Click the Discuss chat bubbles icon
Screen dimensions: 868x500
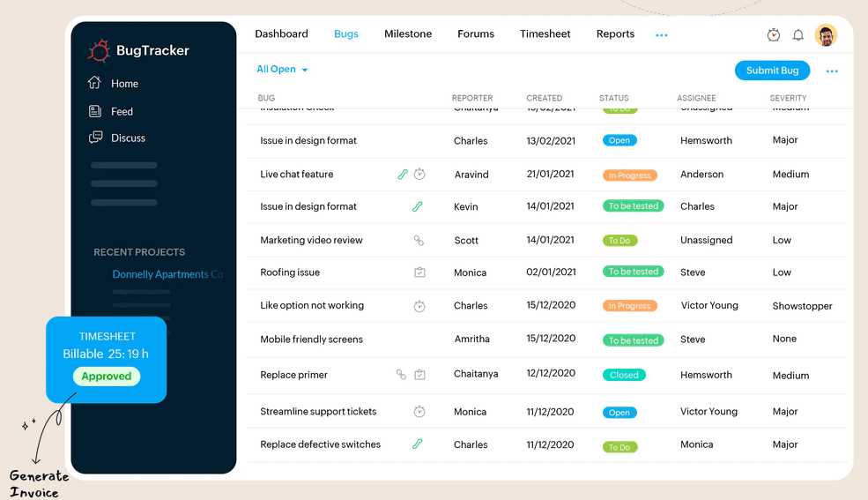(96, 138)
